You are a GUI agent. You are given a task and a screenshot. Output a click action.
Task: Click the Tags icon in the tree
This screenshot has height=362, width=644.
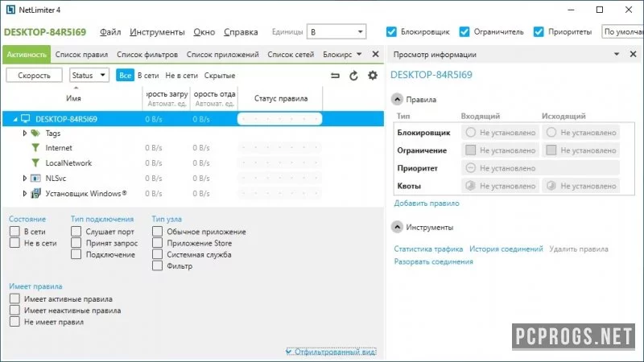point(35,133)
